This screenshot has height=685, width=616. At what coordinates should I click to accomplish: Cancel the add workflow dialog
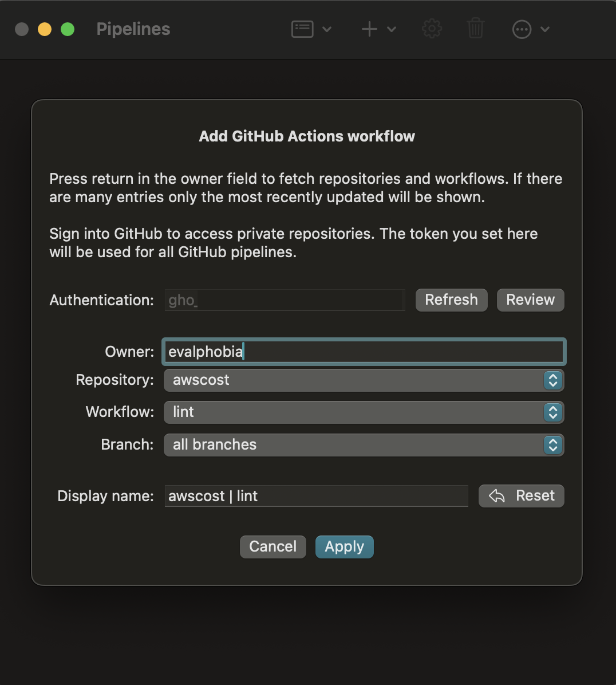273,547
